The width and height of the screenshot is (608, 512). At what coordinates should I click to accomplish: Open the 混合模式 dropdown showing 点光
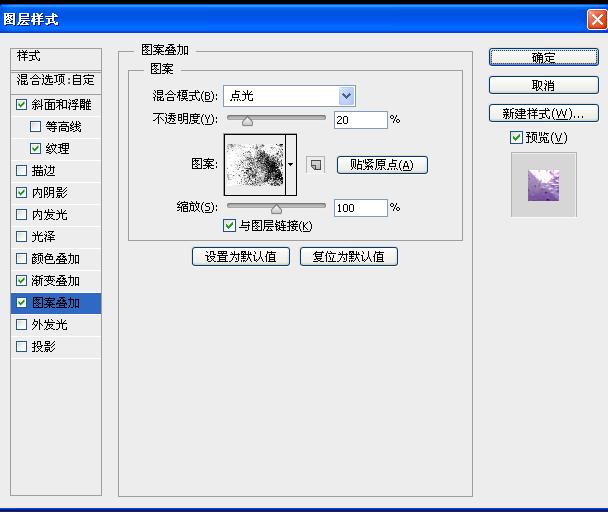point(289,96)
